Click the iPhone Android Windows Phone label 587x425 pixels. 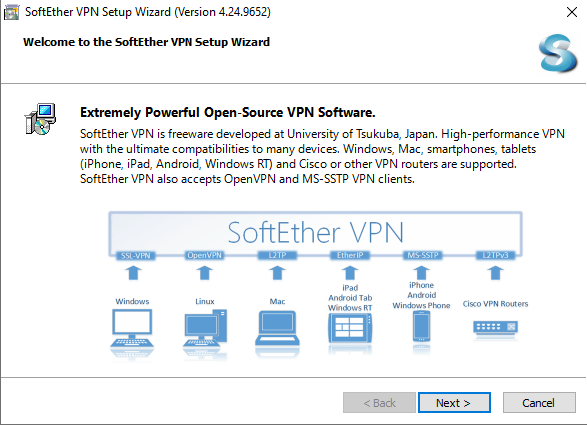coord(422,295)
